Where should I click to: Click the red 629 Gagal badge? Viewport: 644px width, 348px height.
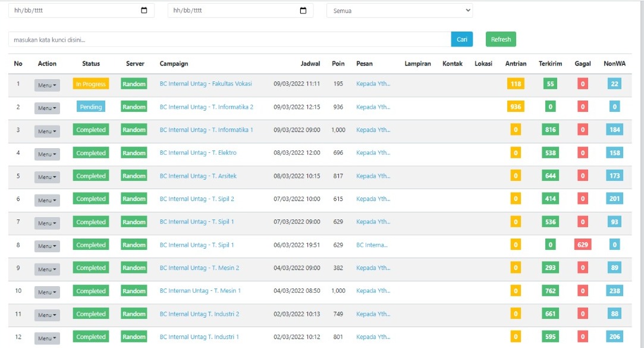pyautogui.click(x=583, y=244)
